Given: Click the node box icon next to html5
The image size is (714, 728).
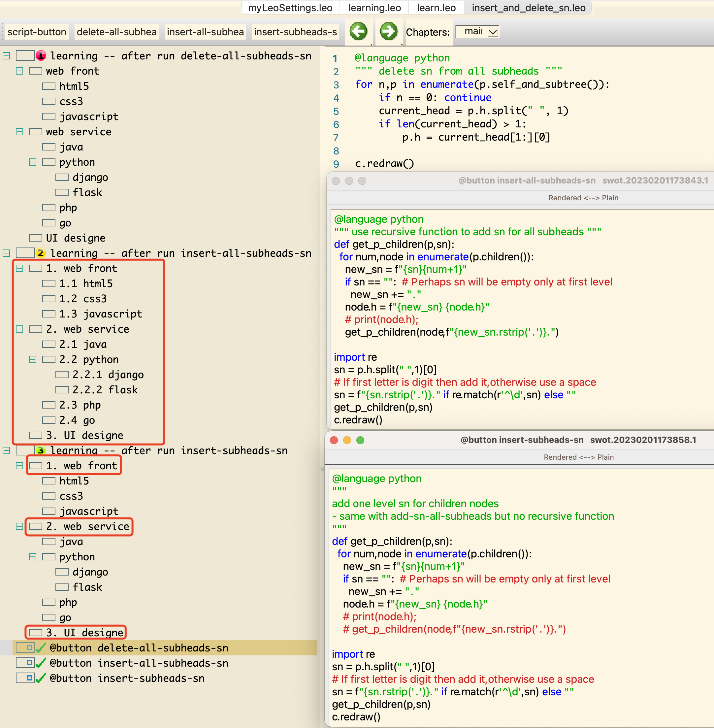Looking at the screenshot, I should tap(49, 86).
